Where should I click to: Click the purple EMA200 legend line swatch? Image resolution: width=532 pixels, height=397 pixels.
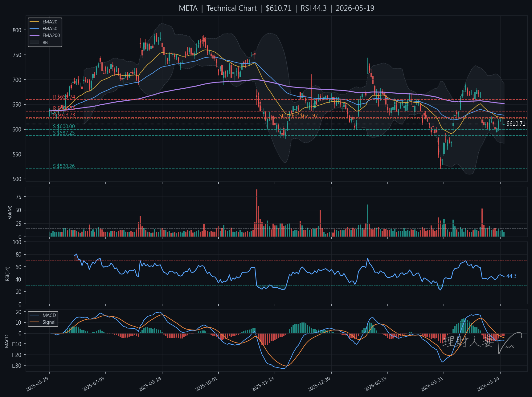click(35, 35)
